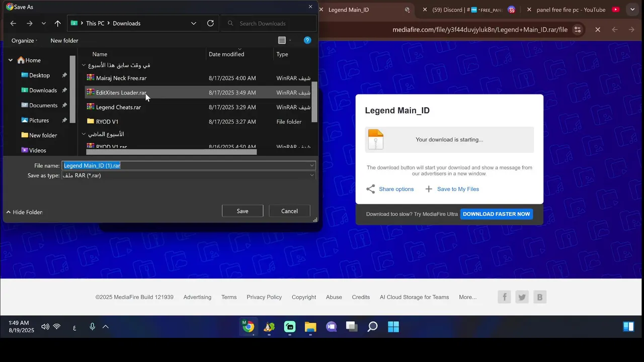Click the Save button

point(243,211)
